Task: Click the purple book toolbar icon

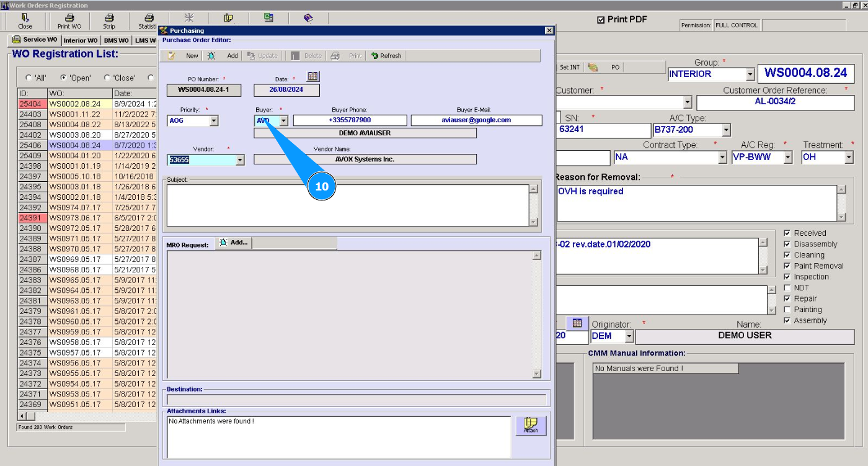Action: coord(308,18)
